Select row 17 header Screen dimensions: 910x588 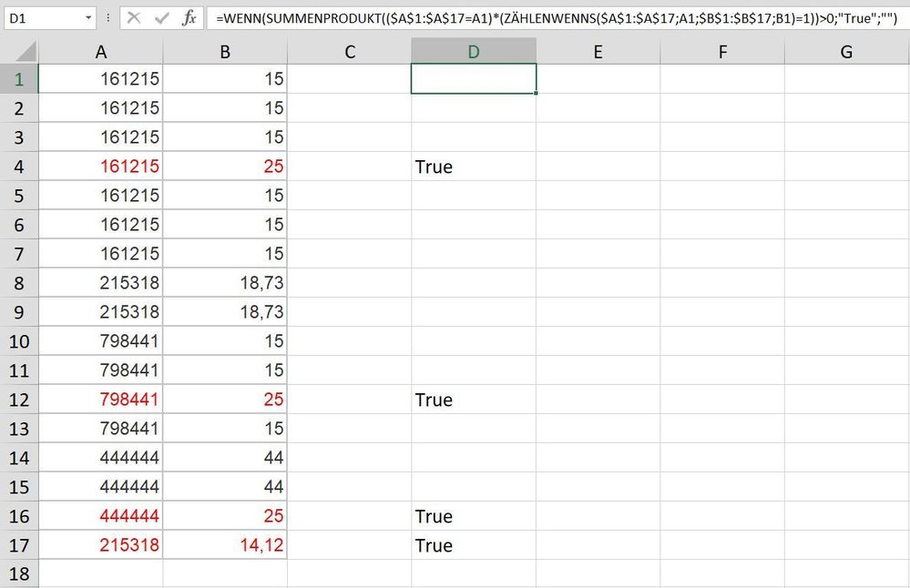point(19,545)
